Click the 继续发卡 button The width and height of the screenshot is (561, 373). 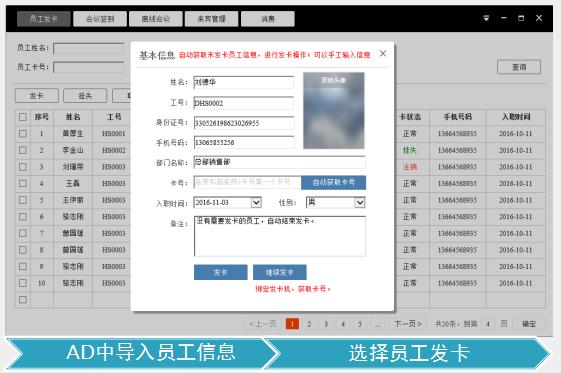tap(279, 272)
